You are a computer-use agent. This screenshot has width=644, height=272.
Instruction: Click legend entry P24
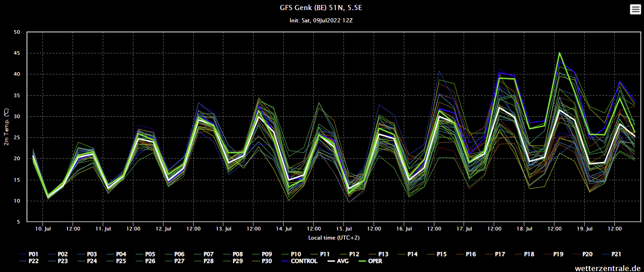point(87,261)
